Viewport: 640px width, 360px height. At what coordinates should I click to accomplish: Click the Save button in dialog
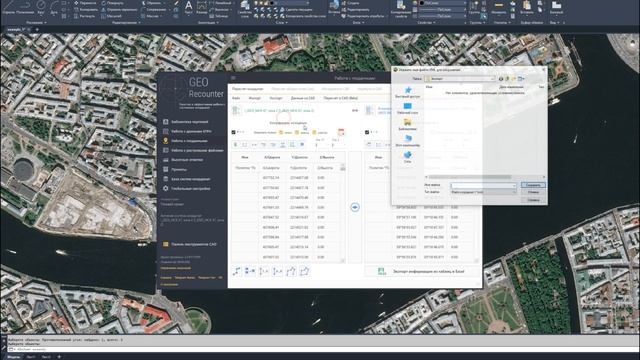[533, 185]
